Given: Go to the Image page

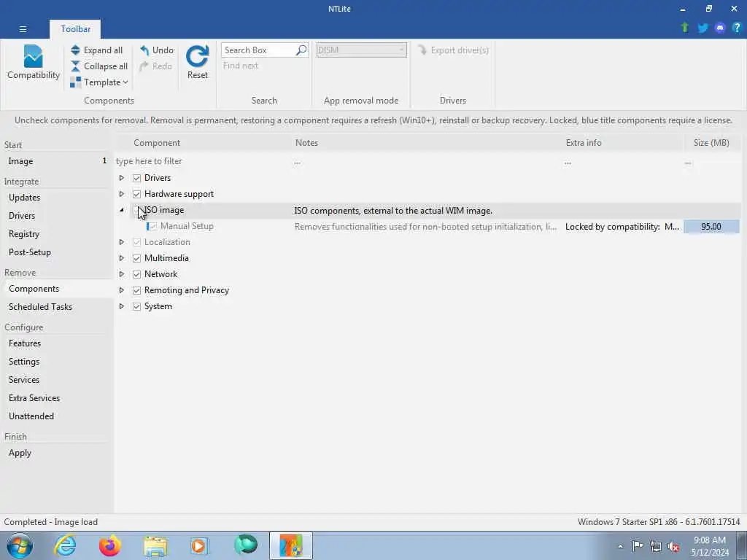Looking at the screenshot, I should point(57,161).
